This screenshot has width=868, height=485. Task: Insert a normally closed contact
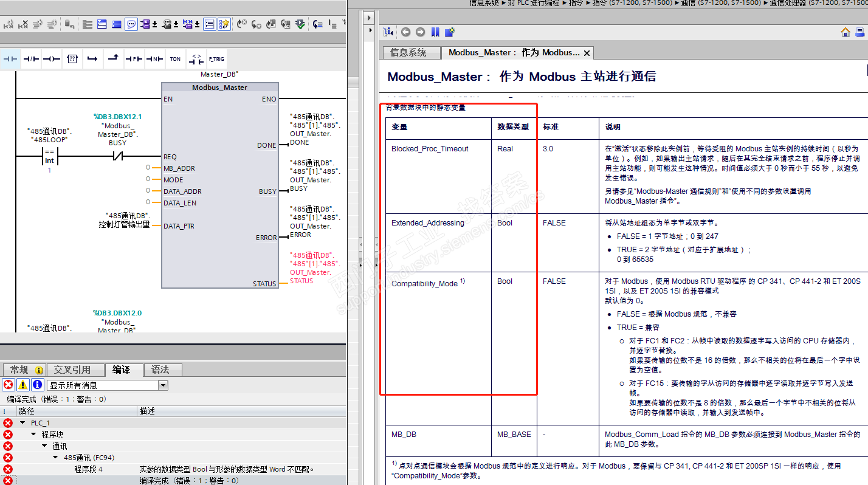[31, 59]
